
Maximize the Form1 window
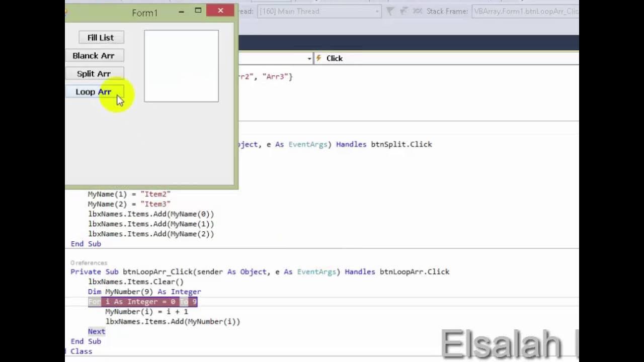(198, 11)
